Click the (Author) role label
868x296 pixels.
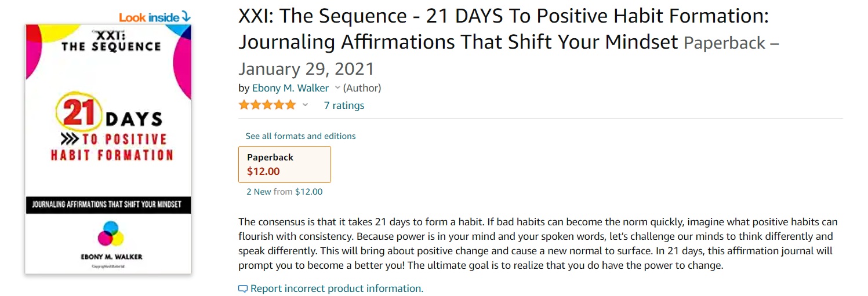(362, 88)
